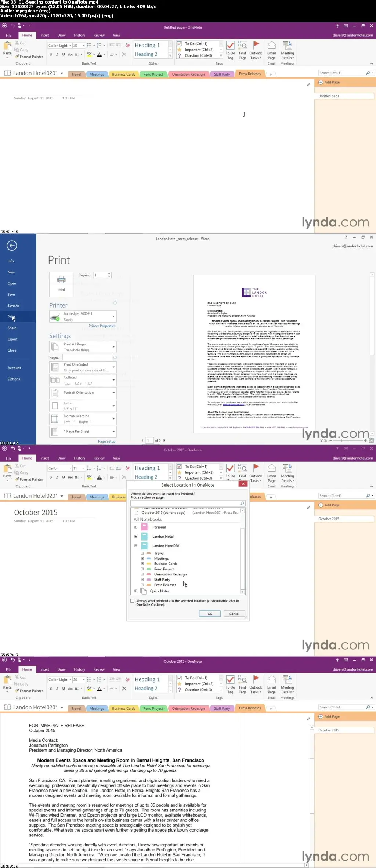This screenshot has width=376, height=868.
Task: Click Find Tags in the Untitled page OneNote window
Action: (242, 50)
